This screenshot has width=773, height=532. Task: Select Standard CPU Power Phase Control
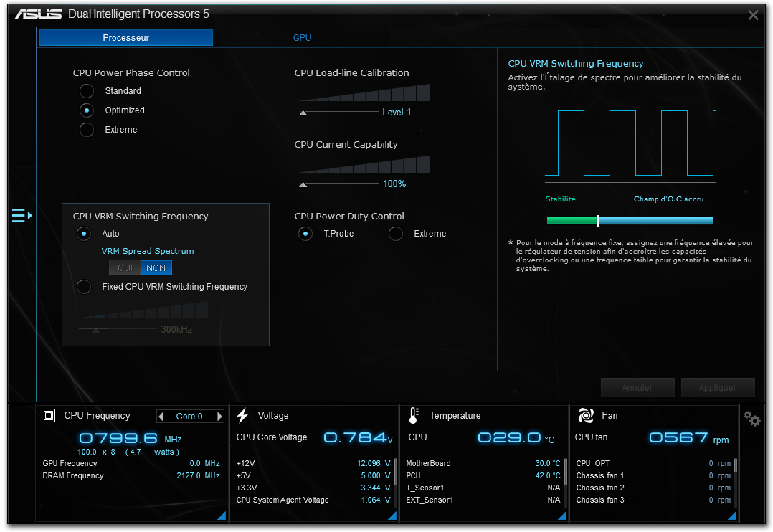point(87,91)
